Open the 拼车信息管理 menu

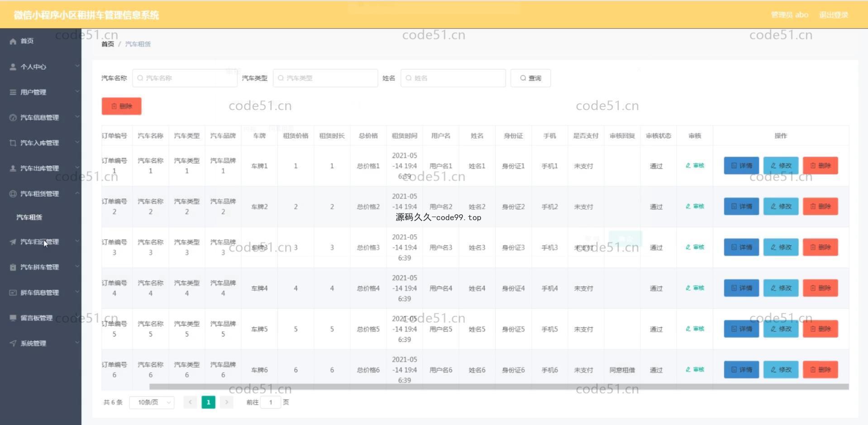41,293
